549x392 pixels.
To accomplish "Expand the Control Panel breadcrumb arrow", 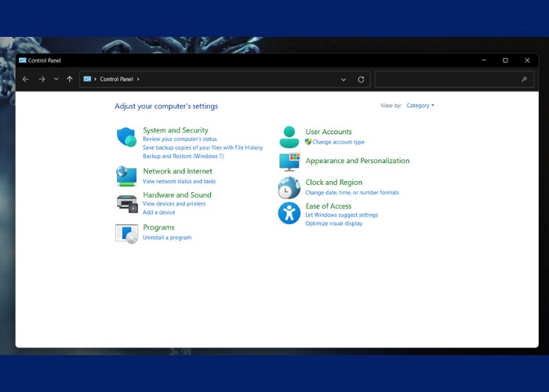I will pos(138,79).
